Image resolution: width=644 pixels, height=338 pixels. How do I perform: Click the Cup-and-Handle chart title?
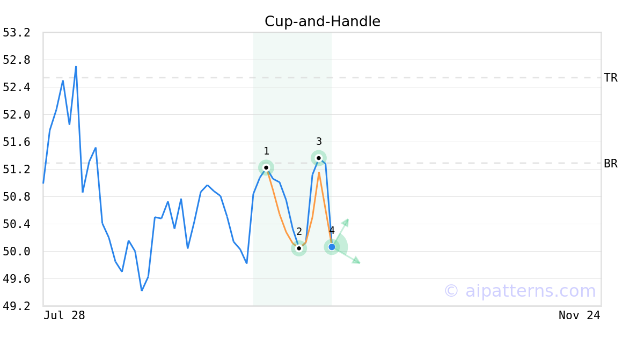[322, 21]
